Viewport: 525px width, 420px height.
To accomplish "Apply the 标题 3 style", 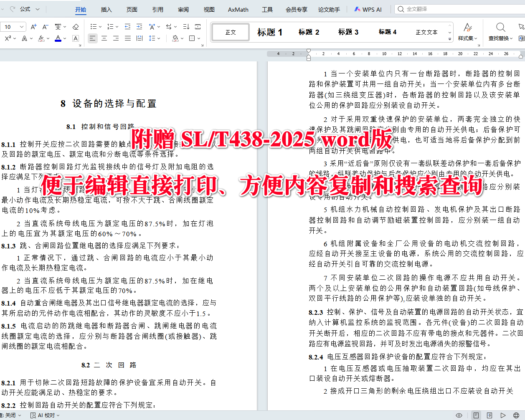I will click(348, 32).
